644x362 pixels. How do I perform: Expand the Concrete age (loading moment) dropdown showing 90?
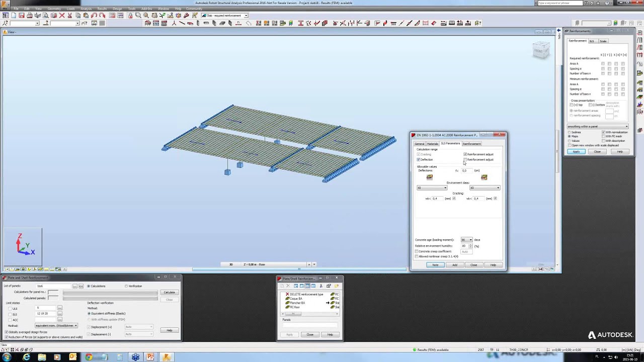coord(470,240)
